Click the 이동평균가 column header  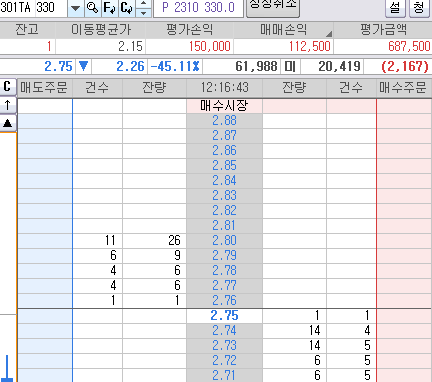[x=101, y=30]
